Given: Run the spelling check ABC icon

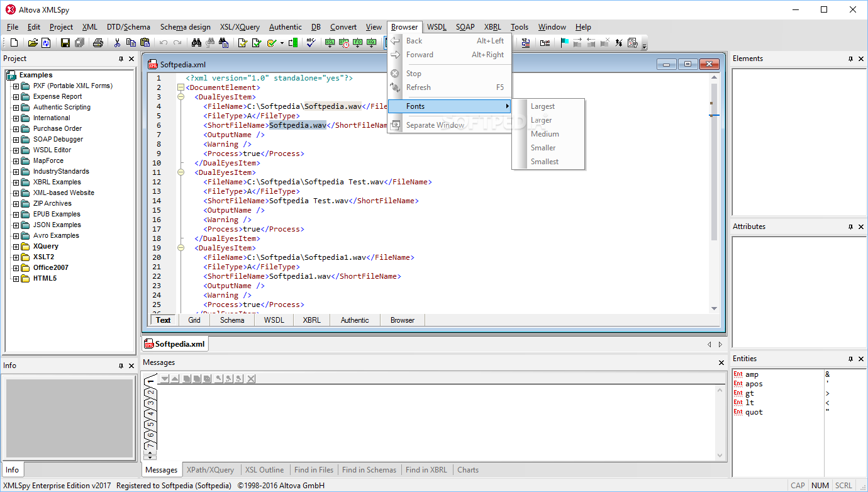Looking at the screenshot, I should point(311,43).
